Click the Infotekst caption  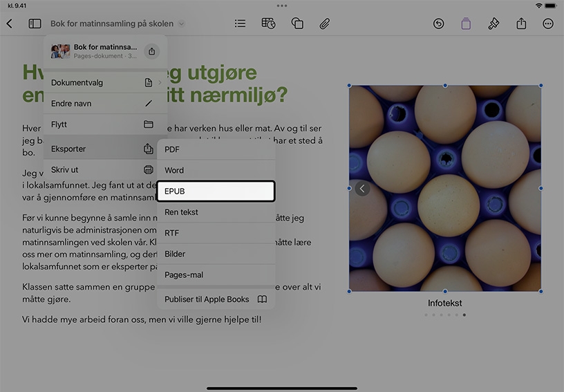point(444,304)
